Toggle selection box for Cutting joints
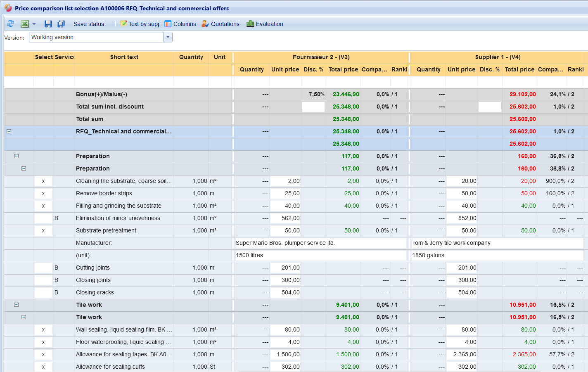 (x=43, y=268)
